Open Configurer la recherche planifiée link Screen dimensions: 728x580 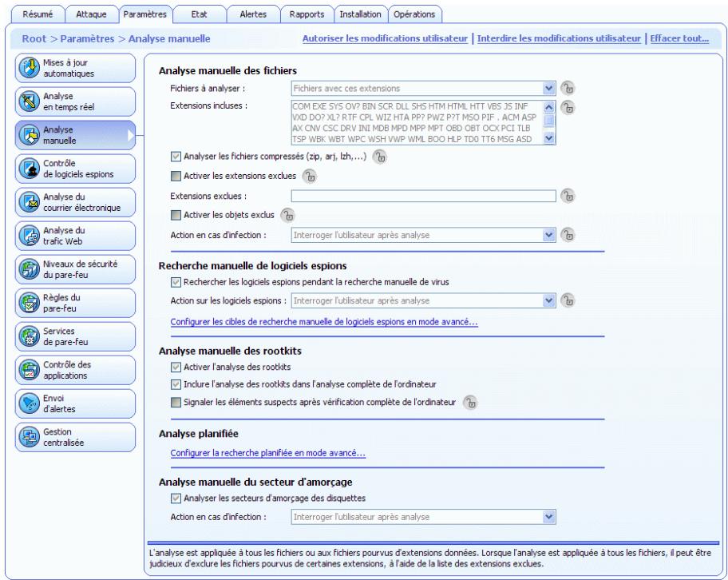[x=268, y=453]
